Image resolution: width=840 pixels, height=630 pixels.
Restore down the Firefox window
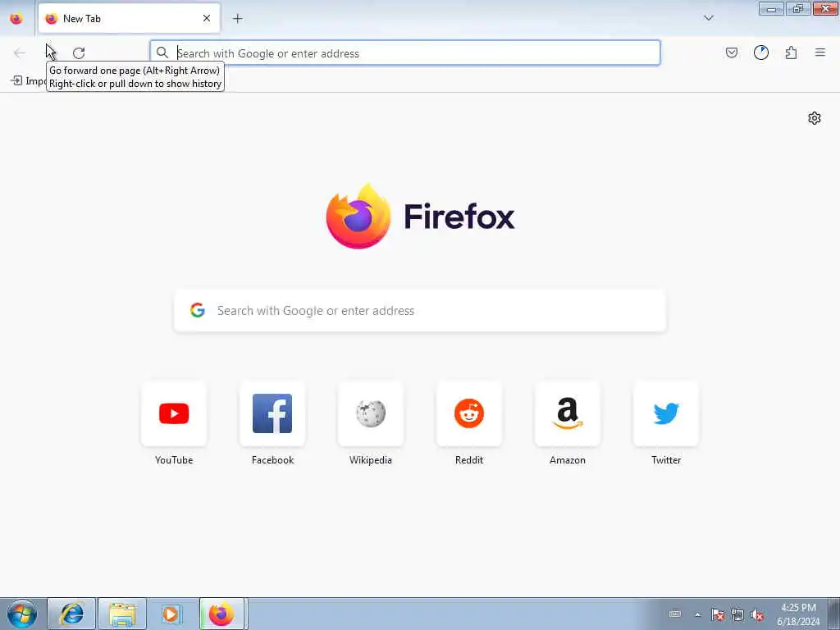coord(797,9)
